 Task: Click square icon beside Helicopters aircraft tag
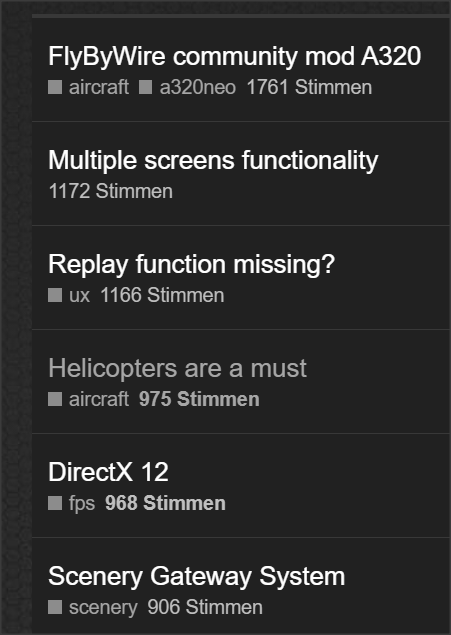tap(55, 399)
